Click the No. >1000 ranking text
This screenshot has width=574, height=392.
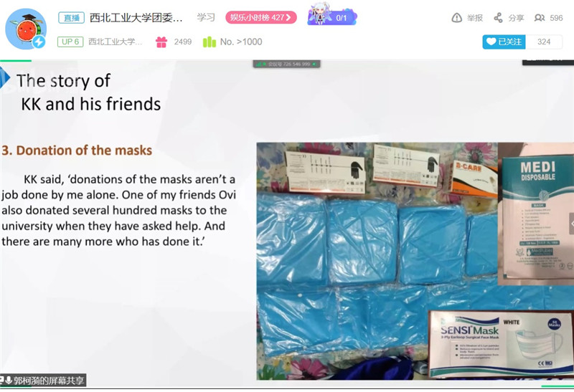(x=241, y=42)
